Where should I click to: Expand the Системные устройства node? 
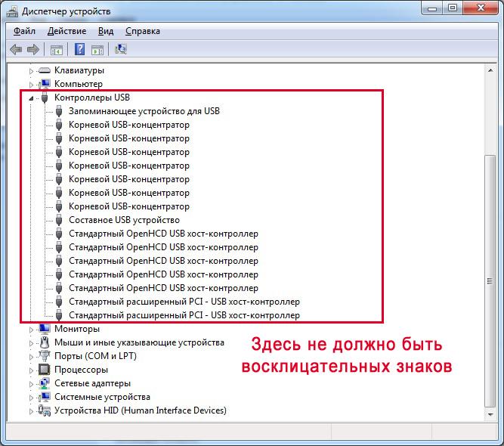click(31, 398)
